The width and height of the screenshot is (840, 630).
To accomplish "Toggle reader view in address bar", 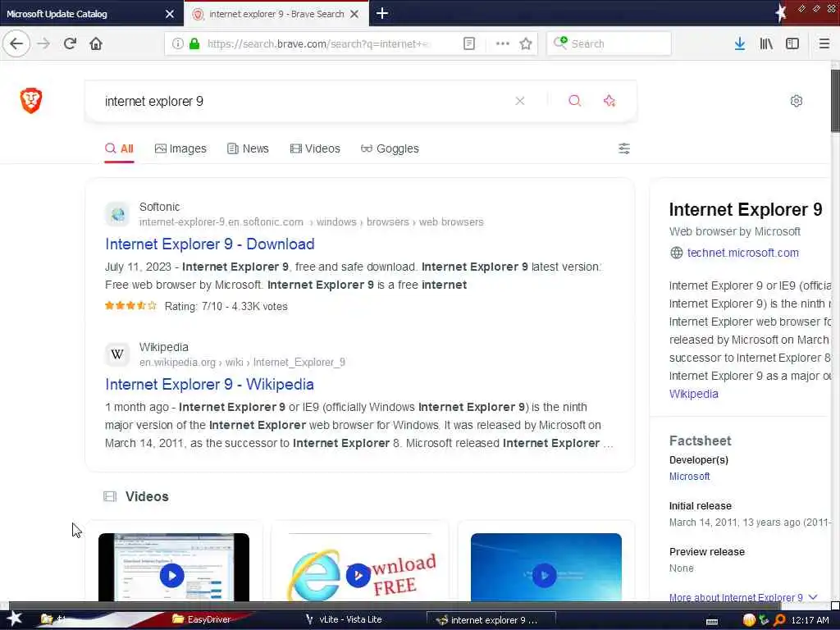I will (x=468, y=43).
